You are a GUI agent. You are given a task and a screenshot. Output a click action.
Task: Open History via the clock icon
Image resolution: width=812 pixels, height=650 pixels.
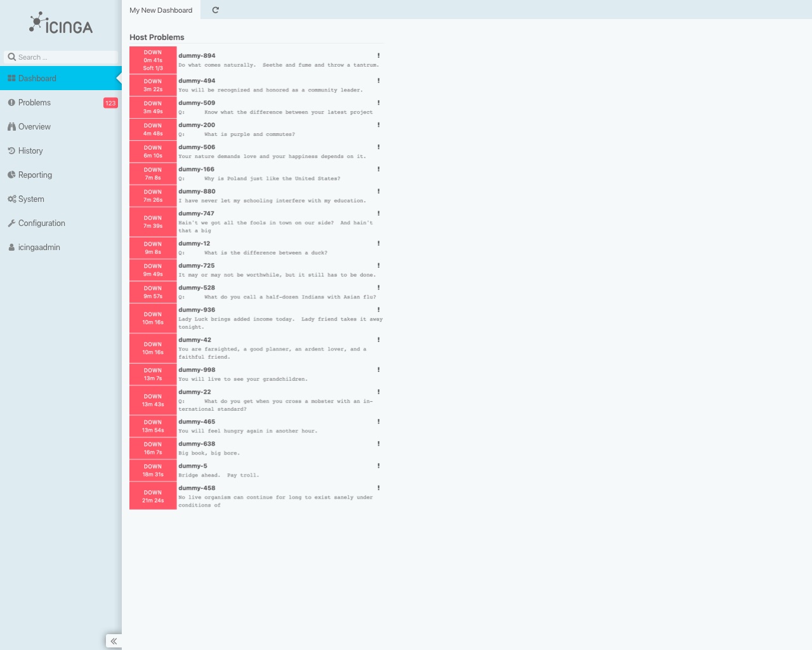(11, 150)
